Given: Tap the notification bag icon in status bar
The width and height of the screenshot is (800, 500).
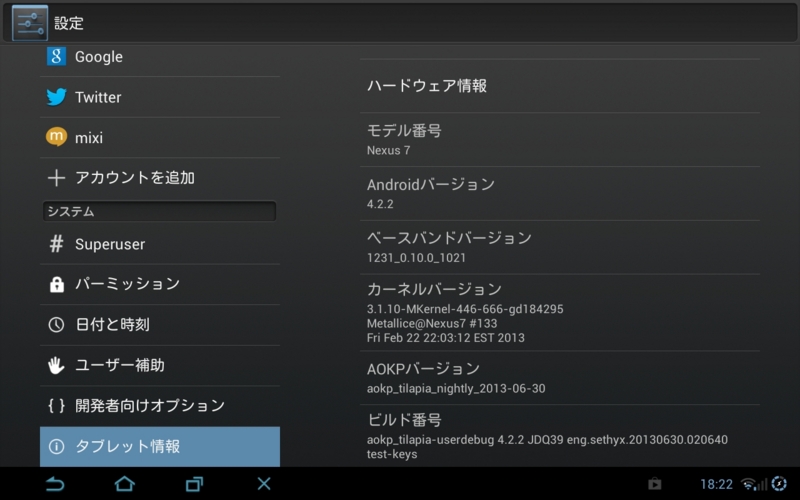Looking at the screenshot, I should [655, 484].
